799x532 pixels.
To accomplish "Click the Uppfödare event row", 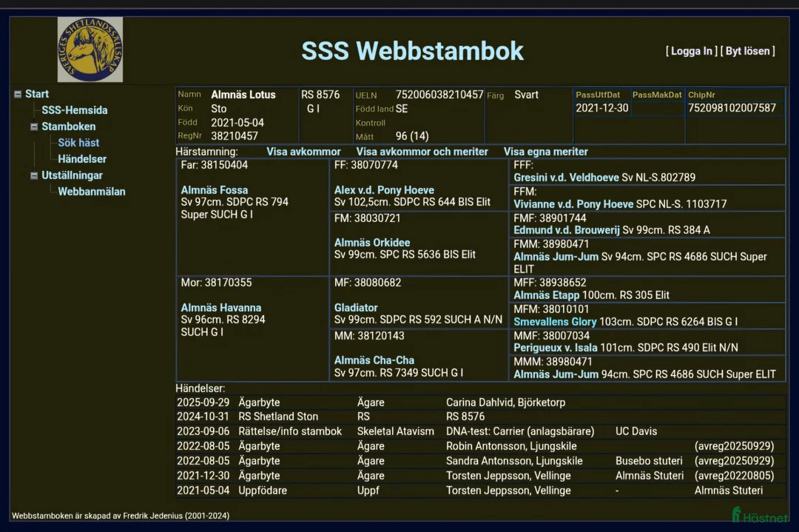I will pos(480,491).
